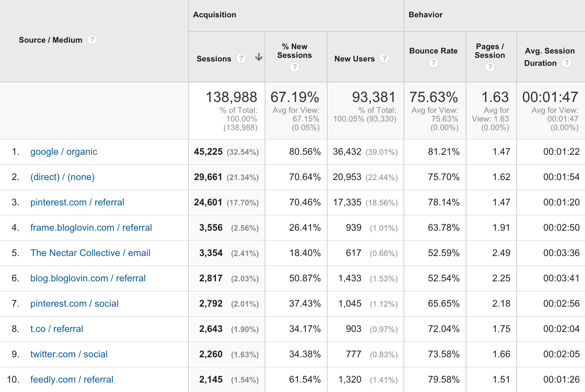Click the Acquisition group header

coord(214,15)
